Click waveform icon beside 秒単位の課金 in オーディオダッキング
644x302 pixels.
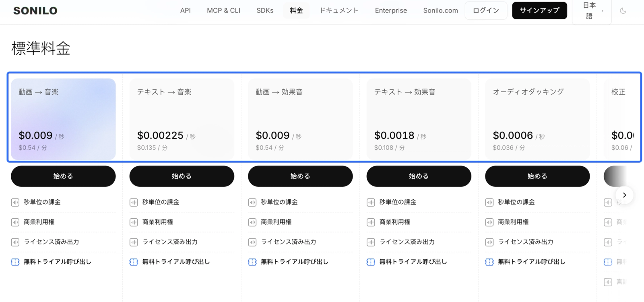point(489,202)
